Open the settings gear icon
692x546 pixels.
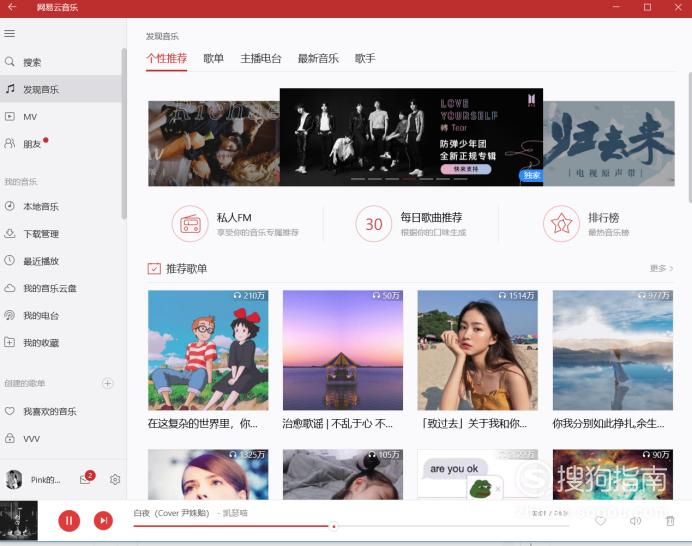[115, 479]
